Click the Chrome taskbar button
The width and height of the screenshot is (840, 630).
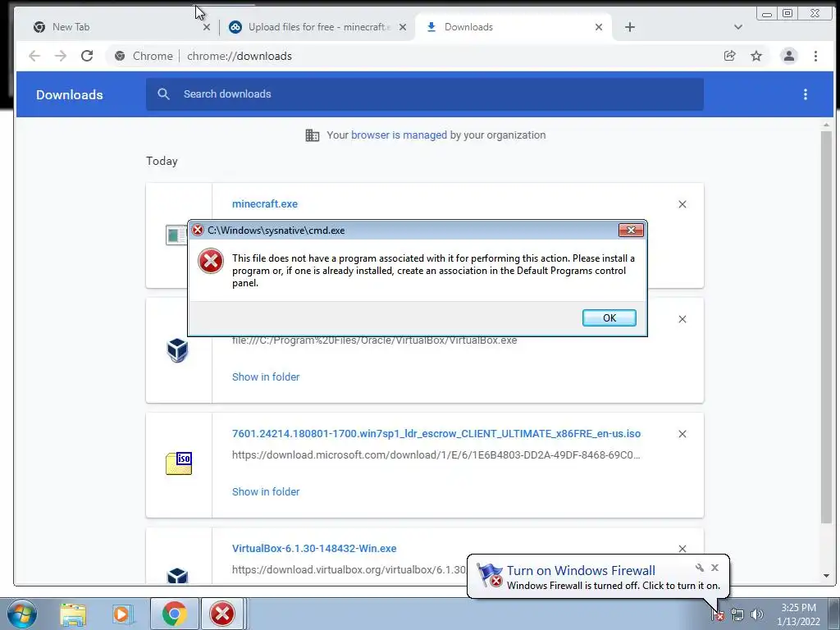click(x=174, y=614)
